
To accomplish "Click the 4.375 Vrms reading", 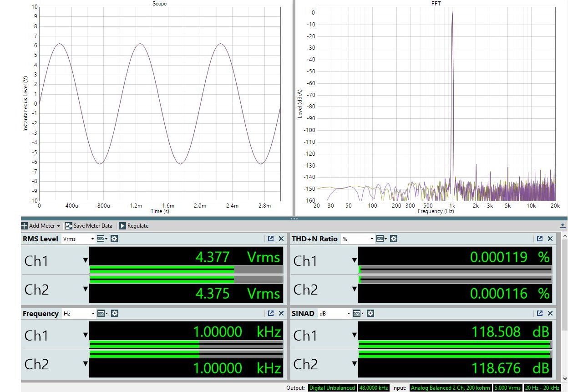I will 238,293.
